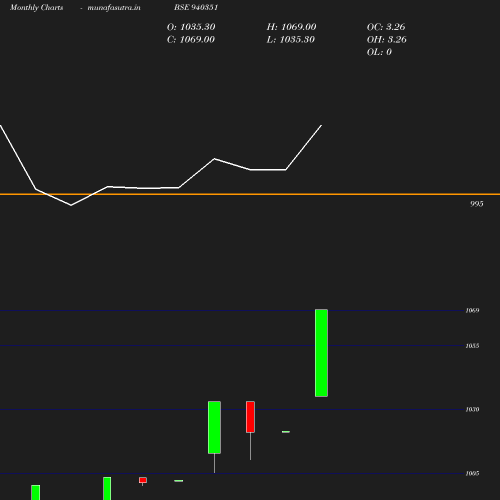Select the high value 'H: 1069.00'
The height and width of the screenshot is (500, 500).
coord(291,27)
